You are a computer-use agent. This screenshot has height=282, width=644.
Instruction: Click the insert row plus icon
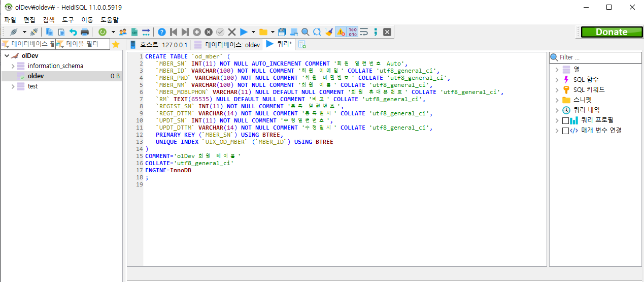[197, 32]
